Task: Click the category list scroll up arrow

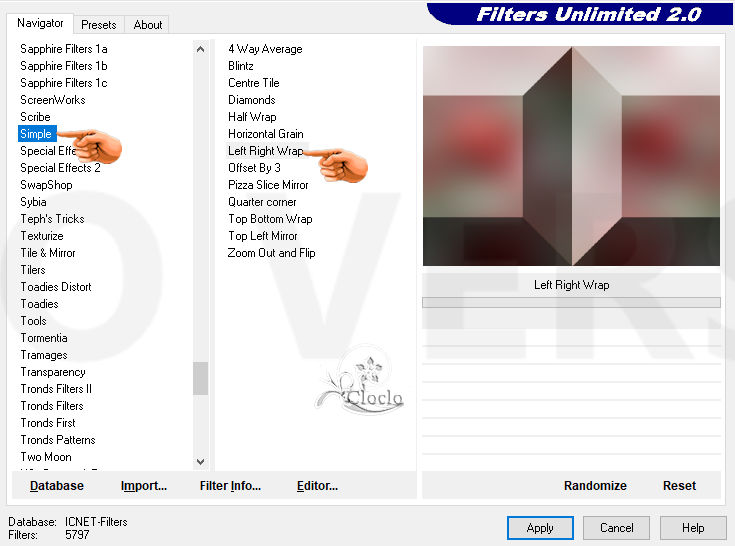Action: (x=201, y=49)
